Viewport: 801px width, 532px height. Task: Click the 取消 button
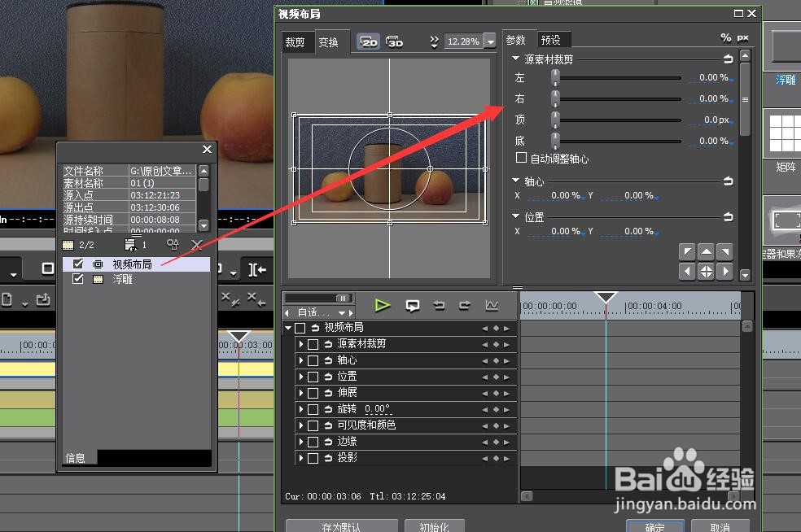[720, 525]
